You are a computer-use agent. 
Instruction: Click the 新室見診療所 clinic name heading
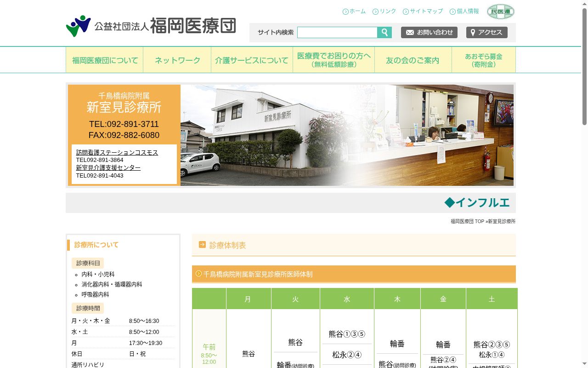124,107
